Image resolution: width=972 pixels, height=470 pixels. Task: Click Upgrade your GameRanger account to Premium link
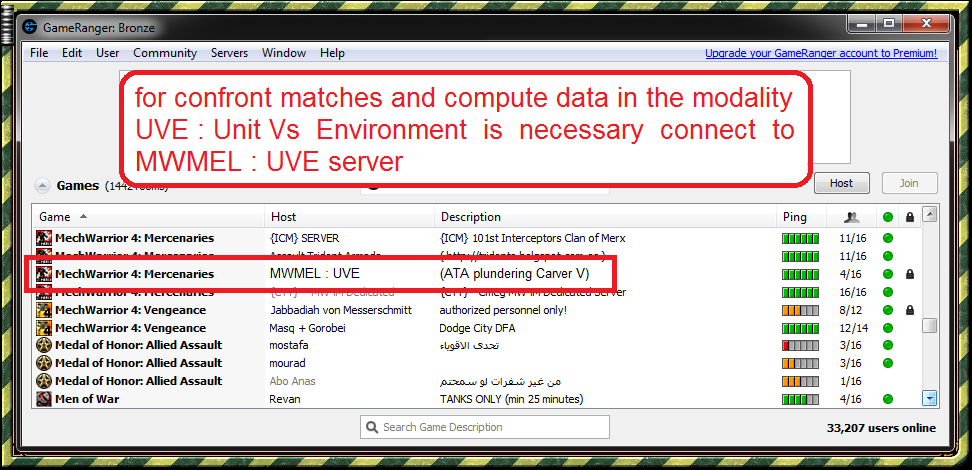click(821, 53)
